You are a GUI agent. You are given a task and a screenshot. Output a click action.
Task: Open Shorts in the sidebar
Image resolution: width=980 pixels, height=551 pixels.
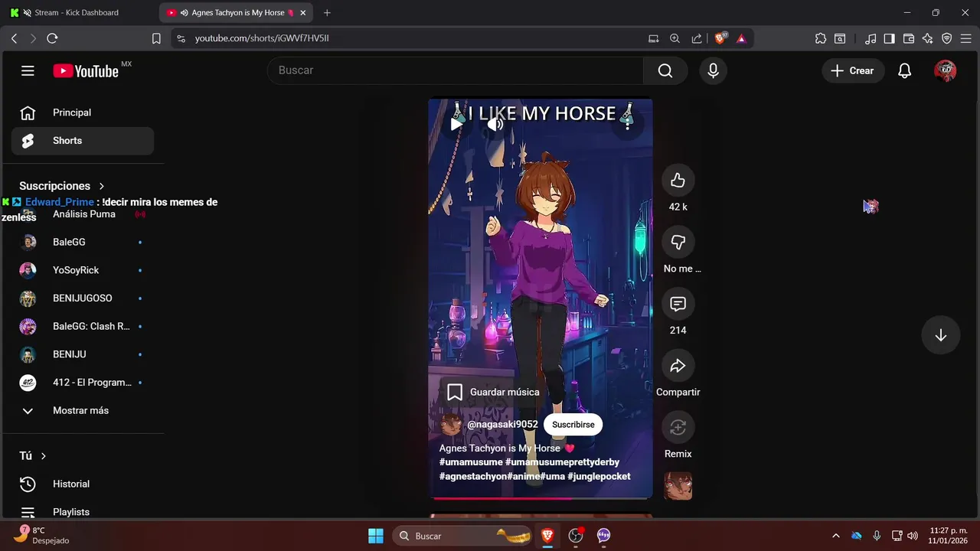[83, 141]
